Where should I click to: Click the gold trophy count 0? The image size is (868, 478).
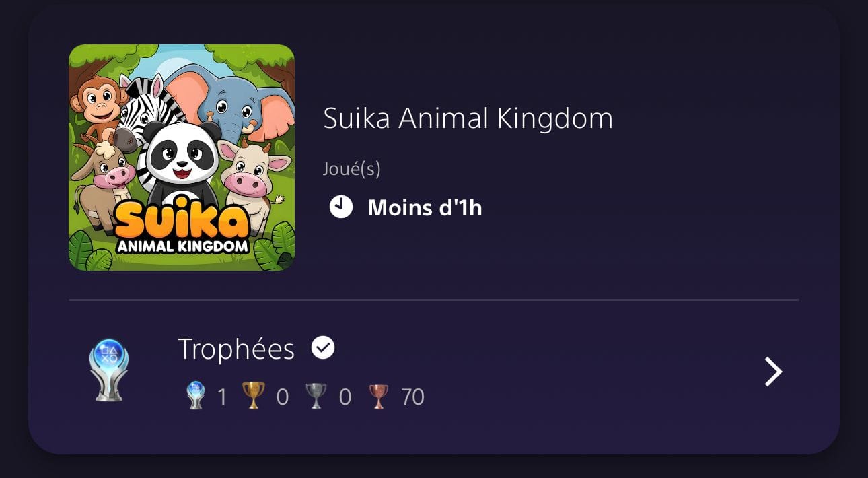point(283,397)
